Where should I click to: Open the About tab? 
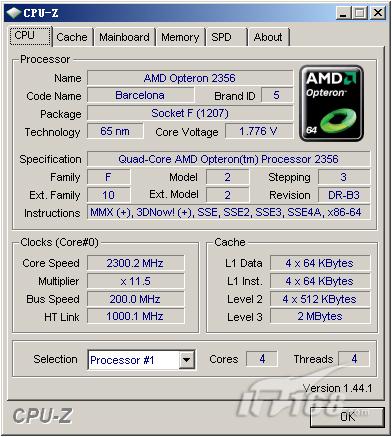click(268, 37)
